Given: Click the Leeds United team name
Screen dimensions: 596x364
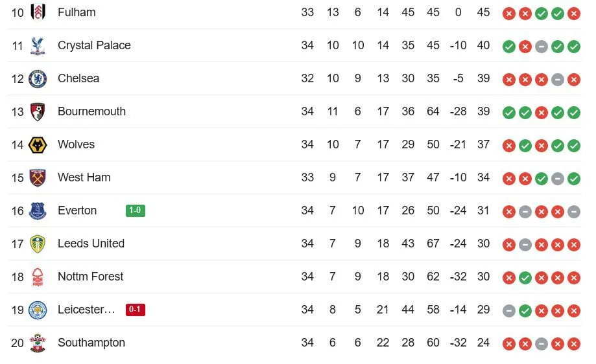Looking at the screenshot, I should [91, 244].
